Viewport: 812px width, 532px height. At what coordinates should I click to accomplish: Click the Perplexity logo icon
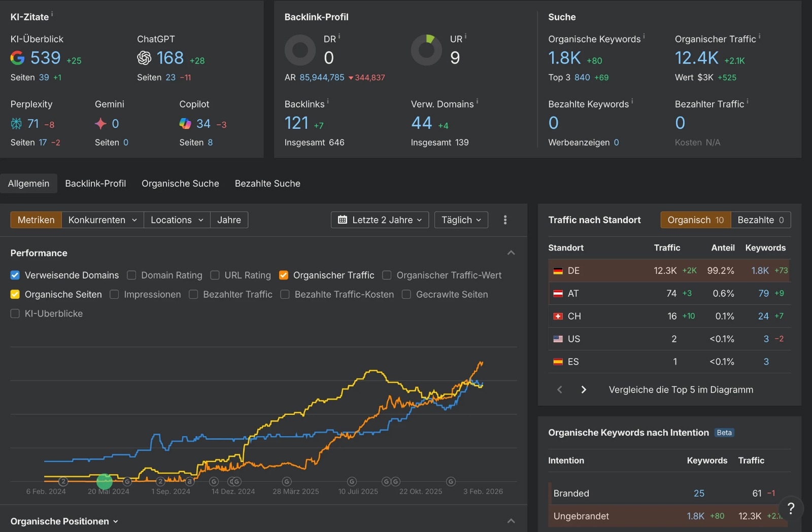16,124
